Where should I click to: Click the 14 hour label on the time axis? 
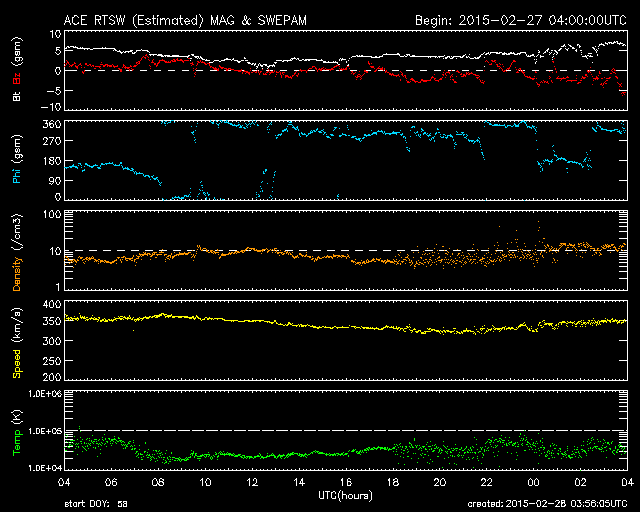pyautogui.click(x=299, y=482)
